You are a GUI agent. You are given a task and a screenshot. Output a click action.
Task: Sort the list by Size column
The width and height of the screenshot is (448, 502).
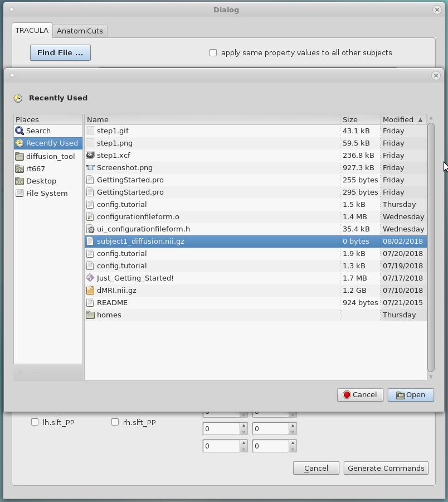click(x=359, y=120)
